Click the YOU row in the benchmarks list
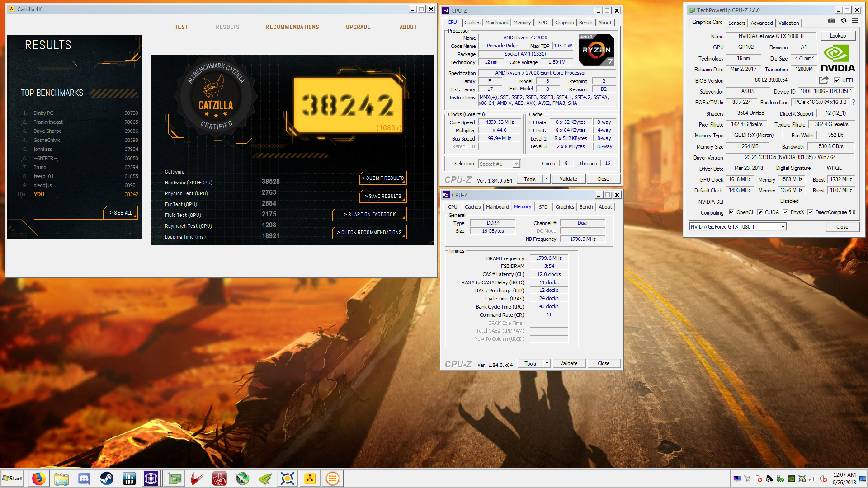The image size is (868, 488). (77, 194)
